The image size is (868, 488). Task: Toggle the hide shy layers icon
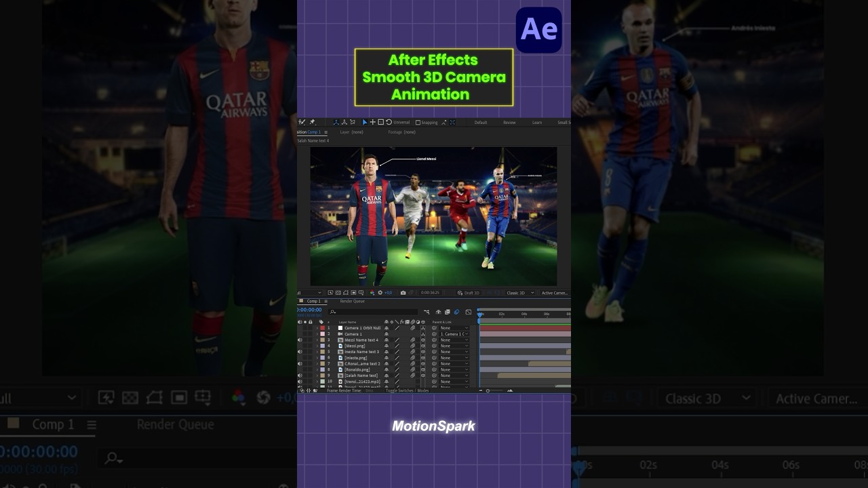click(x=438, y=312)
